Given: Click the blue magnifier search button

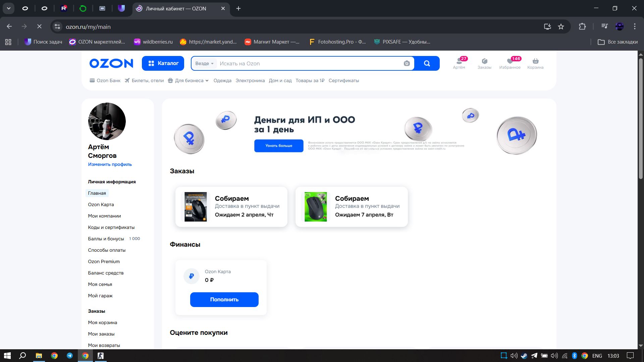Looking at the screenshot, I should pos(427,63).
